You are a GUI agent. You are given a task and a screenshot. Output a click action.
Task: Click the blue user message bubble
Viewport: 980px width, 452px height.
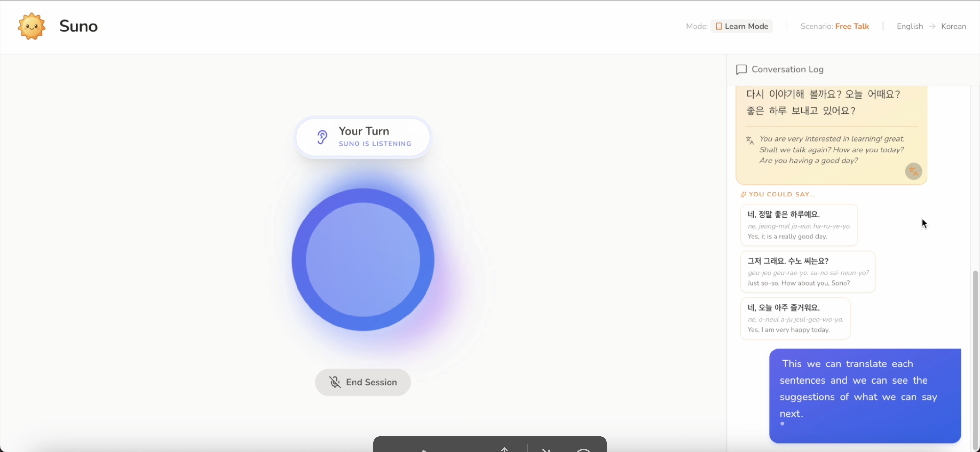[865, 395]
